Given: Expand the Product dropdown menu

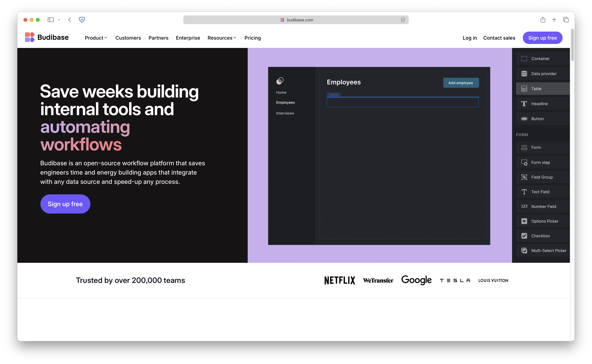Looking at the screenshot, I should click(x=96, y=38).
